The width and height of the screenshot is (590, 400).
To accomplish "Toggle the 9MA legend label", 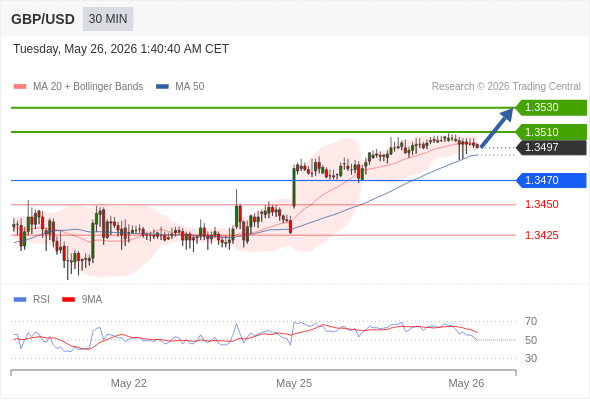I will 92,300.
